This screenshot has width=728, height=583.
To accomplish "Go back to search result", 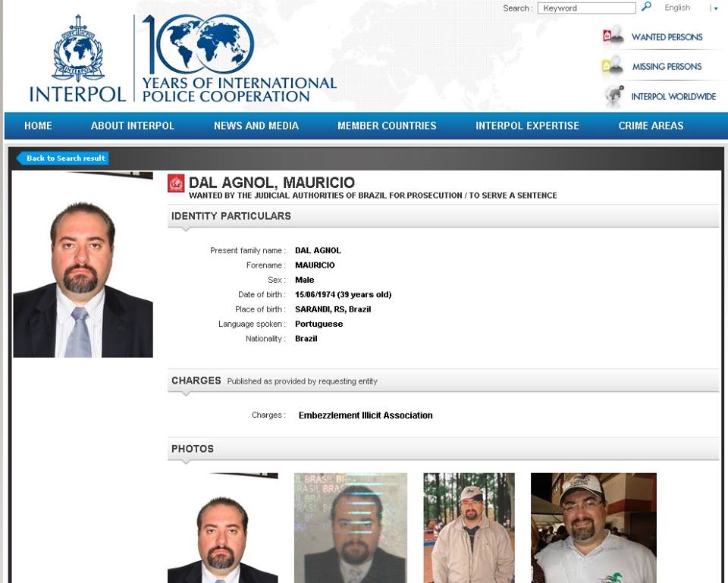I will (63, 158).
